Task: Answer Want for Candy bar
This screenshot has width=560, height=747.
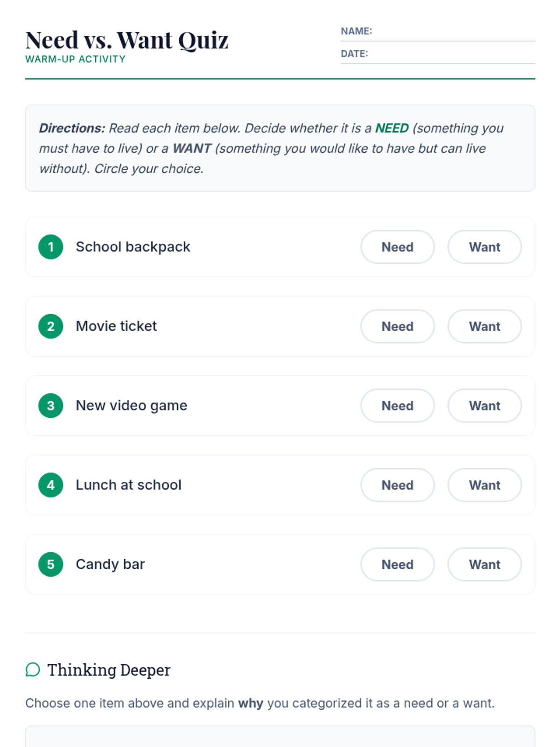Action: pos(484,564)
